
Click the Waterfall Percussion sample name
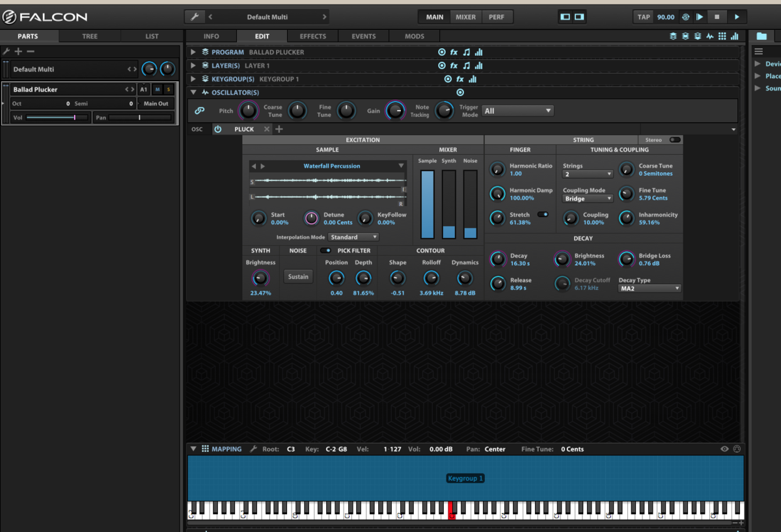[x=331, y=166]
